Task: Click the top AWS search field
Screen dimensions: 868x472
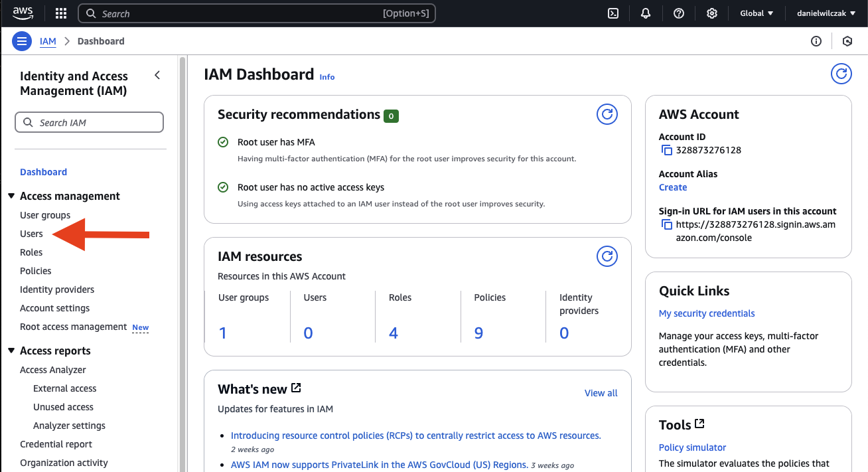Action: pyautogui.click(x=257, y=13)
